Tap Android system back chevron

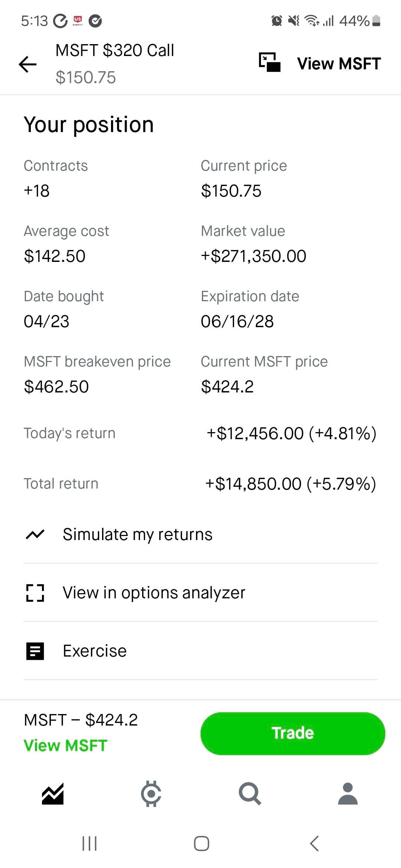pos(314,843)
